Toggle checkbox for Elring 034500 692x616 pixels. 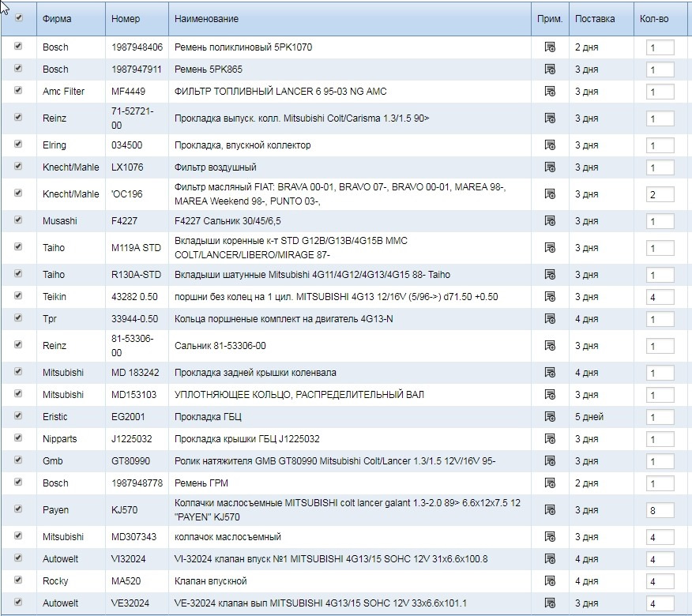pos(18,144)
